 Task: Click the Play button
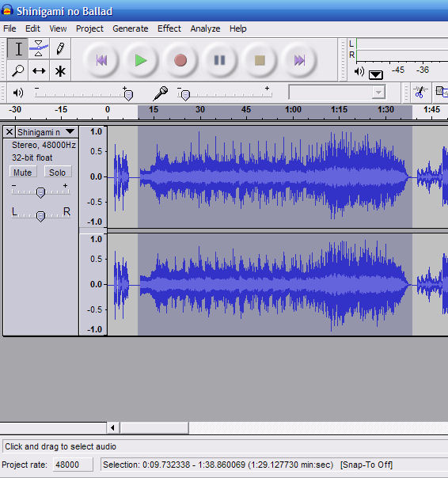click(141, 60)
